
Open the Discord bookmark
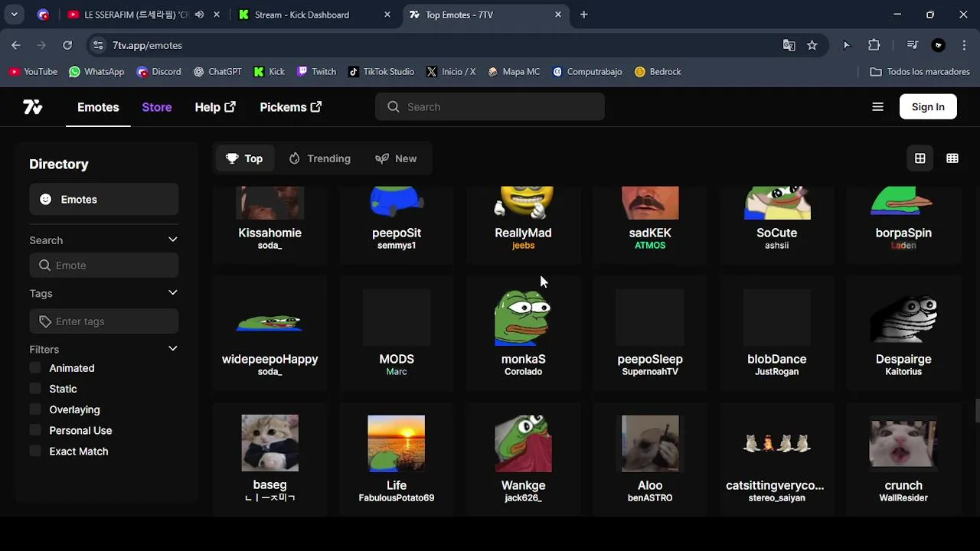coord(158,72)
